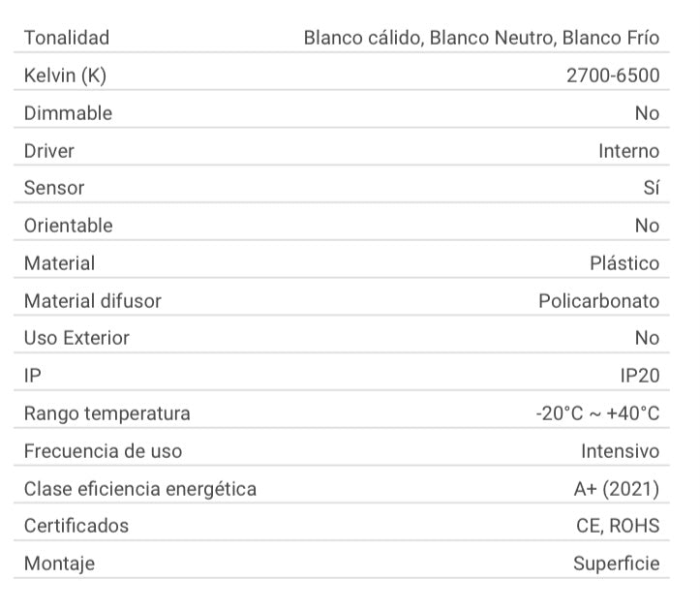Viewport: 700px width, 610px height.
Task: Select the -20°C ~ +40°C value
Action: (x=597, y=413)
